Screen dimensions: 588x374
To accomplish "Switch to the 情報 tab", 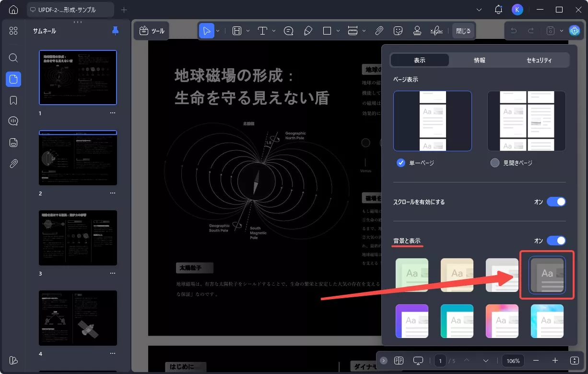I will click(x=480, y=60).
